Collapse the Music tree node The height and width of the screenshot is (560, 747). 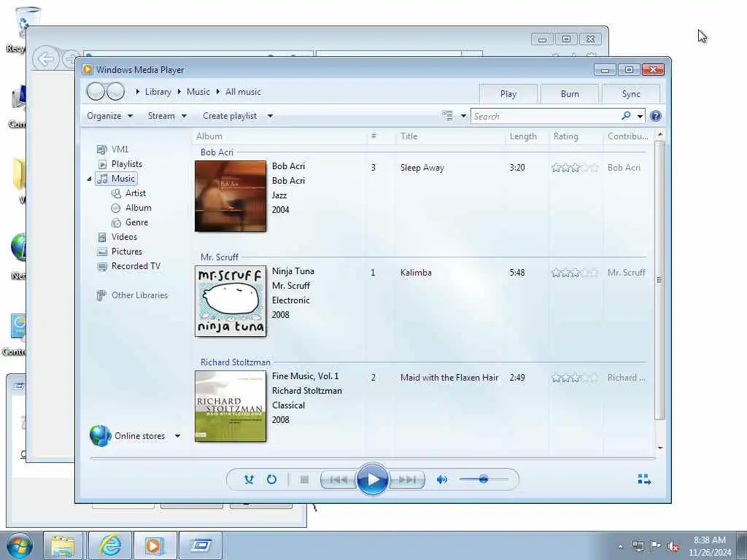coord(89,179)
